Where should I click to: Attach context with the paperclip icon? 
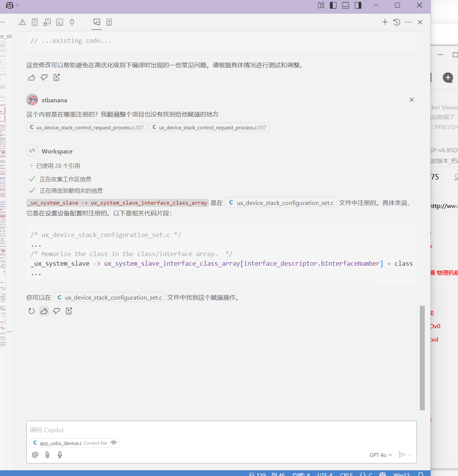(x=47, y=455)
